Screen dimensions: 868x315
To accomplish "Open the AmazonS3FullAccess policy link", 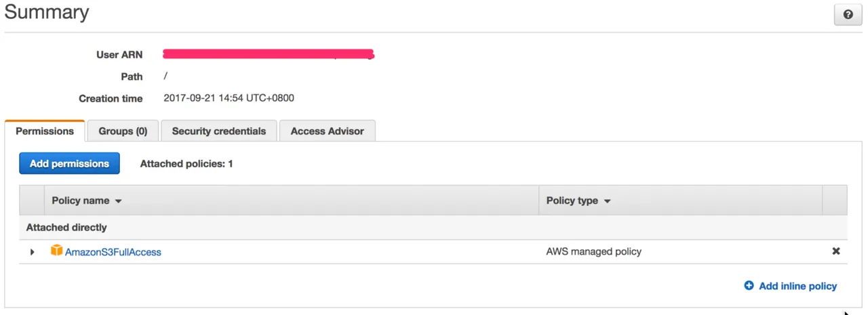I will pyautogui.click(x=113, y=252).
